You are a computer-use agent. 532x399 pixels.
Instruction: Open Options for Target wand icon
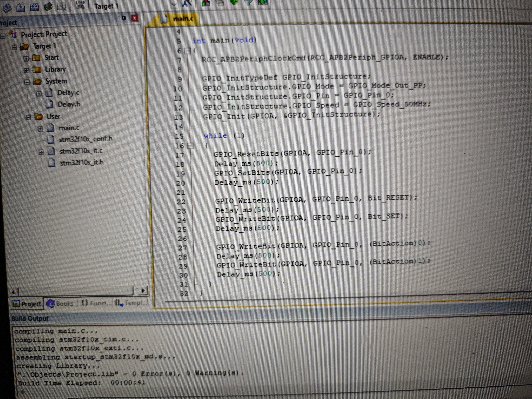pos(187,3)
